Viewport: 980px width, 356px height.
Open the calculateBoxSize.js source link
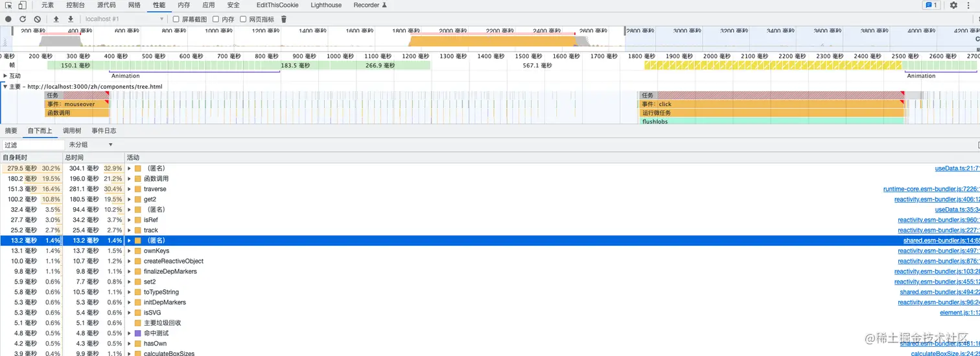click(946, 353)
